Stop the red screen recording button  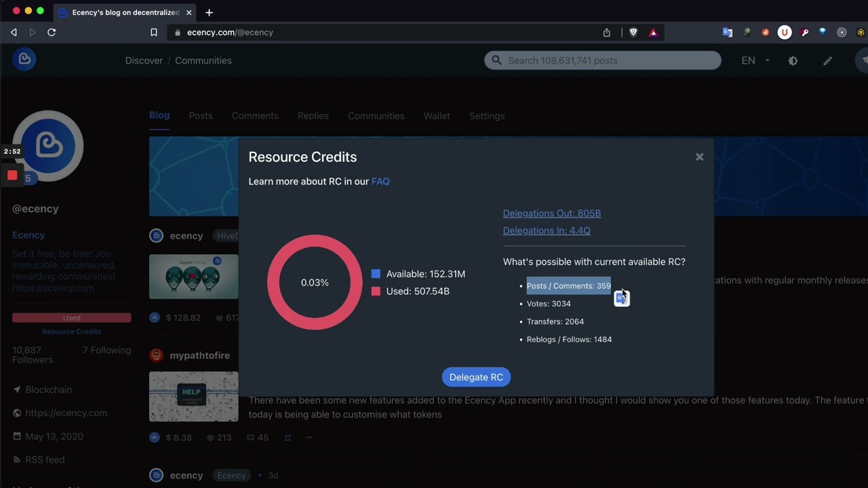pos(12,175)
